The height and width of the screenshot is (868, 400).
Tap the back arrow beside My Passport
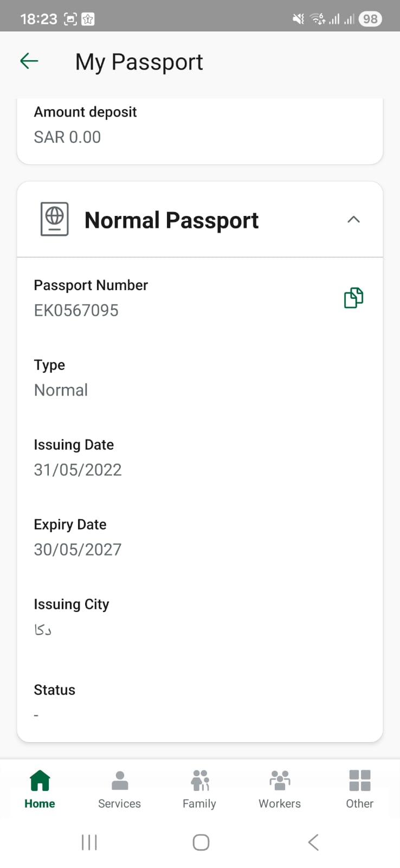[29, 61]
